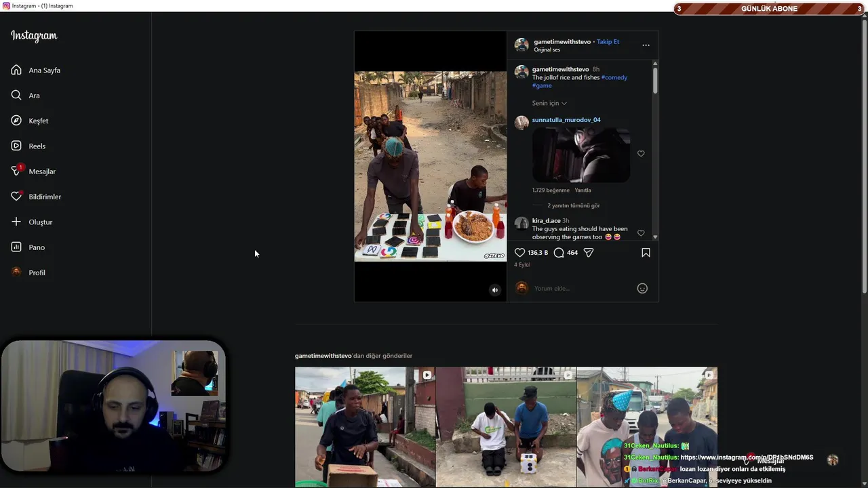Click the Takip Et follow link
The height and width of the screenshot is (488, 868).
(x=608, y=41)
